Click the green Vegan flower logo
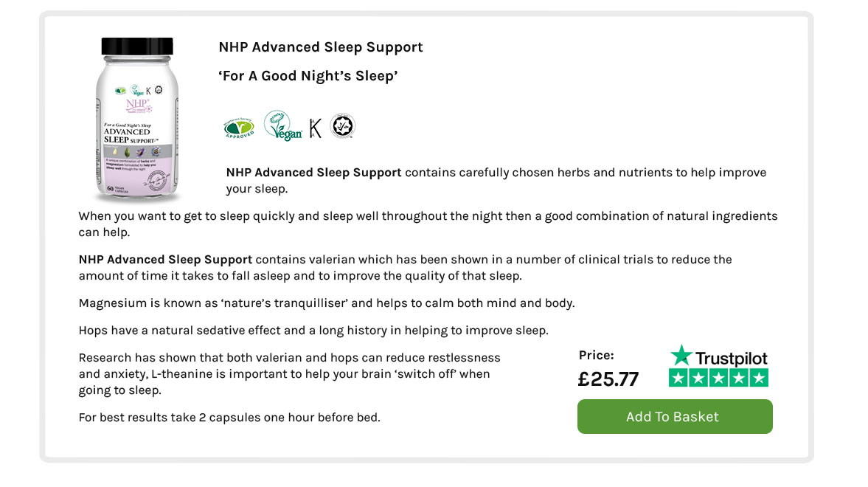Image resolution: width=868 pixels, height=487 pixels. pos(282,125)
